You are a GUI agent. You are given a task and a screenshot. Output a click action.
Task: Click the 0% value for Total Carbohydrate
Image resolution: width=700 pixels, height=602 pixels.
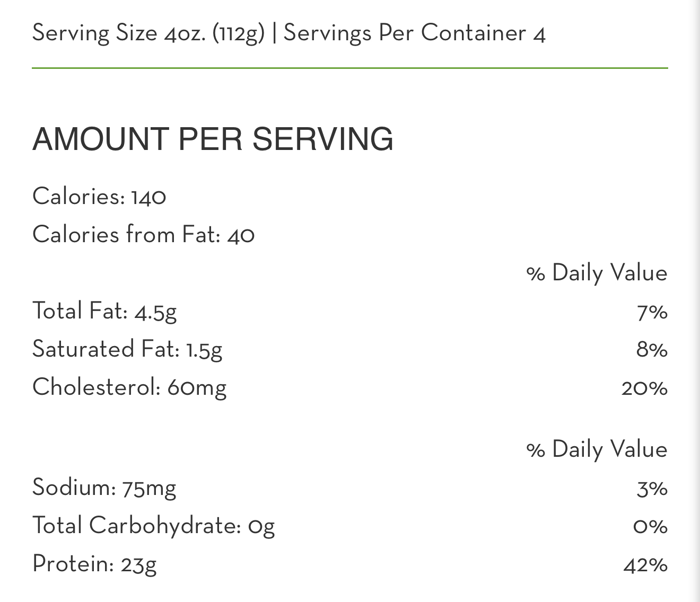(650, 527)
